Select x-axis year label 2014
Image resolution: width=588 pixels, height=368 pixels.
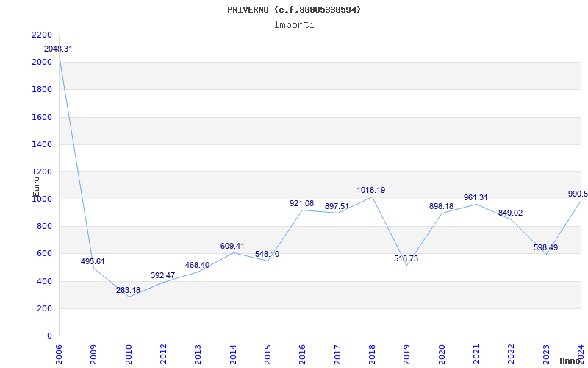[x=233, y=355]
